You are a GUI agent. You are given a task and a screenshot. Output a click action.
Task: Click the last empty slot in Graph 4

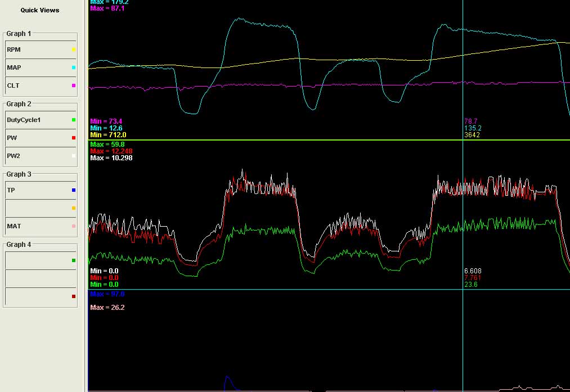click(x=37, y=296)
